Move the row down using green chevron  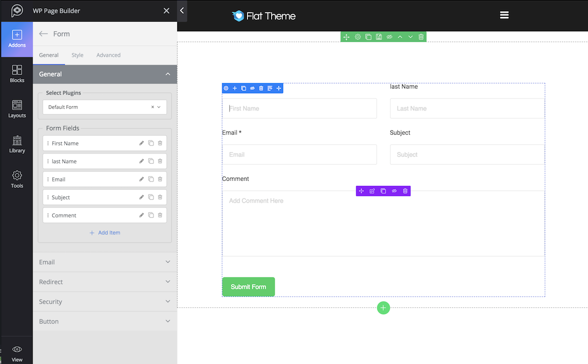click(x=410, y=37)
